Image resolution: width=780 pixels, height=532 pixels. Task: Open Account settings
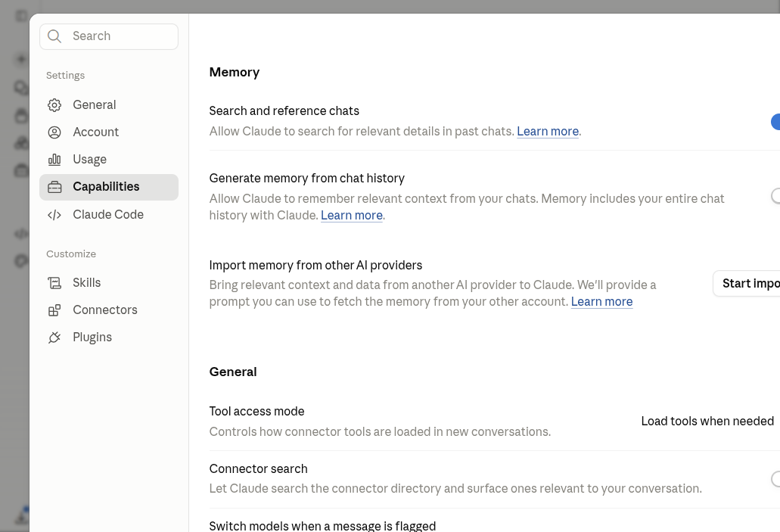[109, 132]
